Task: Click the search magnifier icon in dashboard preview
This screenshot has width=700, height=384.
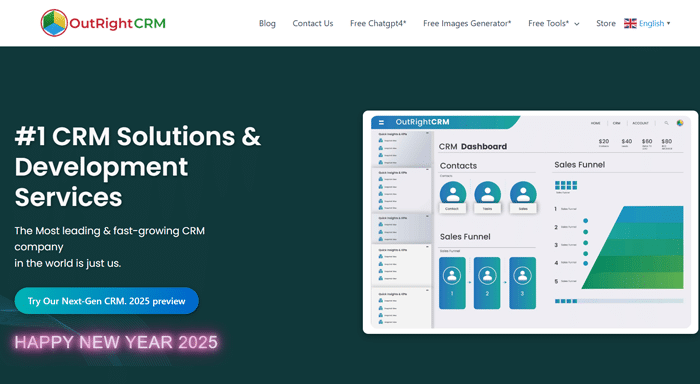Action: click(x=666, y=123)
